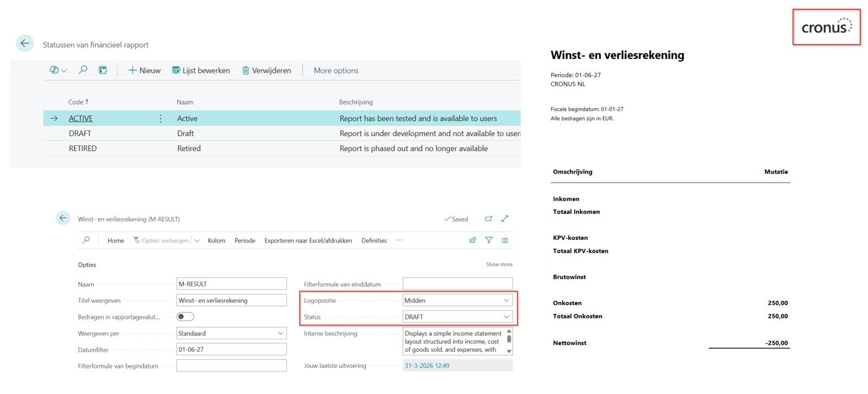This screenshot has height=394, width=868.
Task: Click the share icon in report toolbar
Action: pyautogui.click(x=473, y=240)
